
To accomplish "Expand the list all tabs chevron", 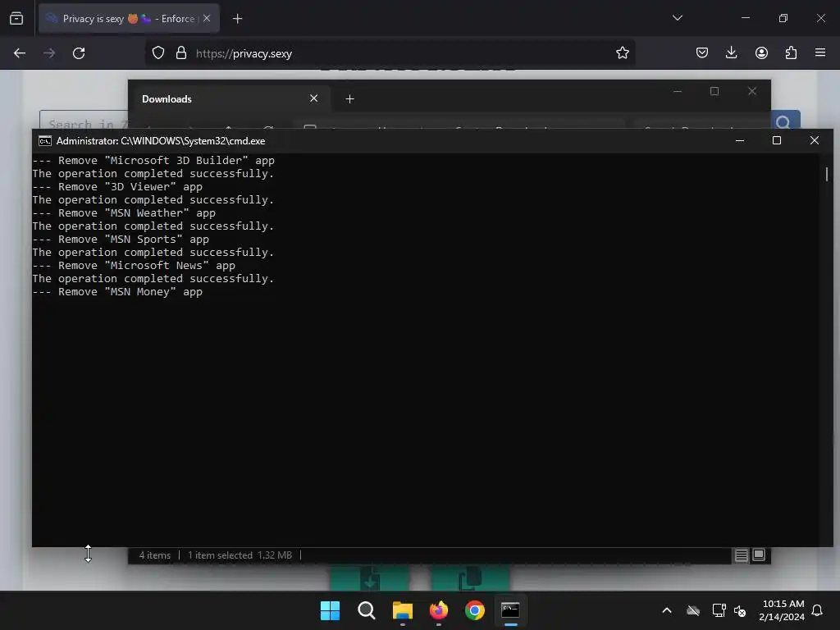I will (677, 18).
